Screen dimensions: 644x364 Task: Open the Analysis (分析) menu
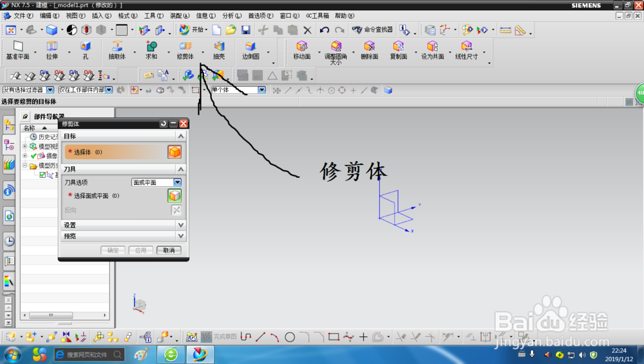(232, 15)
